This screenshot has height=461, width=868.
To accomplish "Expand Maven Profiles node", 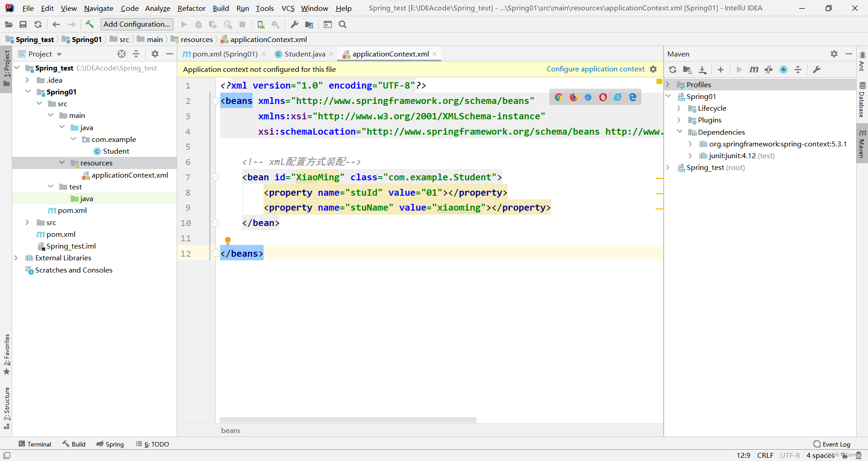I will tap(668, 85).
